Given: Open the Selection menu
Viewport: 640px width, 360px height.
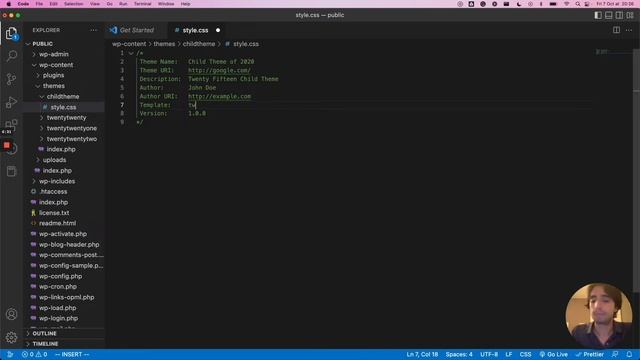Looking at the screenshot, I should (x=73, y=4).
